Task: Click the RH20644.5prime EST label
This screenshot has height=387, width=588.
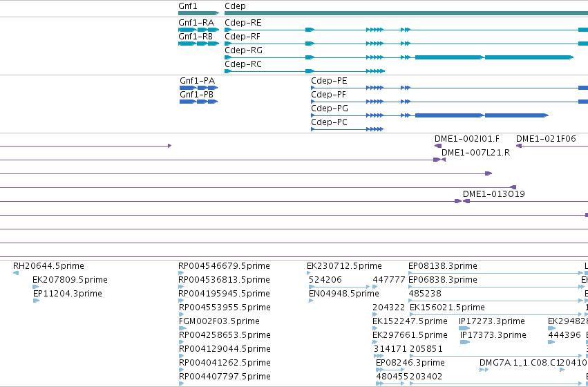Action: [49, 266]
